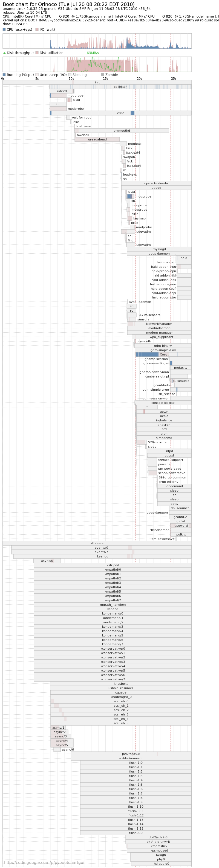This screenshot has height=868, width=219.
Task: Select the gray Zombie legend swatch
Action: point(103,75)
